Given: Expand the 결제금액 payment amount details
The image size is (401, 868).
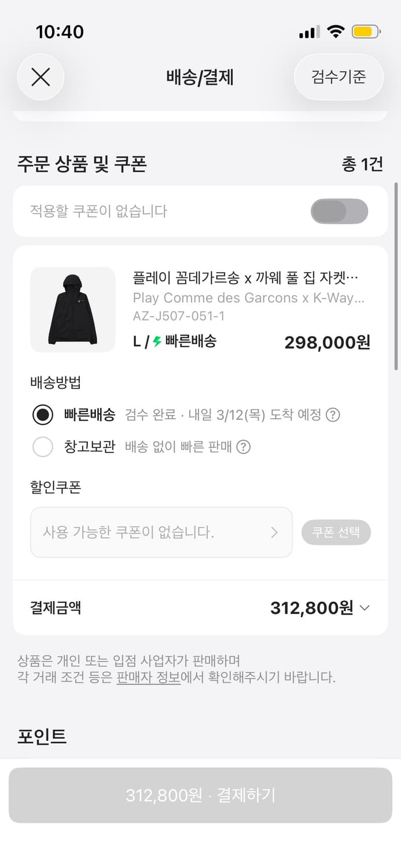Looking at the screenshot, I should point(365,608).
